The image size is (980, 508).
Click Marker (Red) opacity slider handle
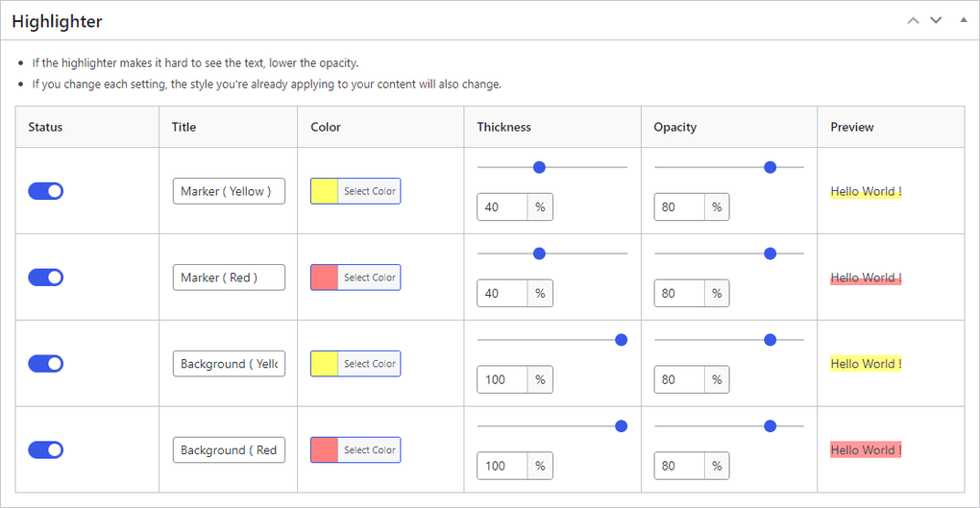click(x=770, y=254)
